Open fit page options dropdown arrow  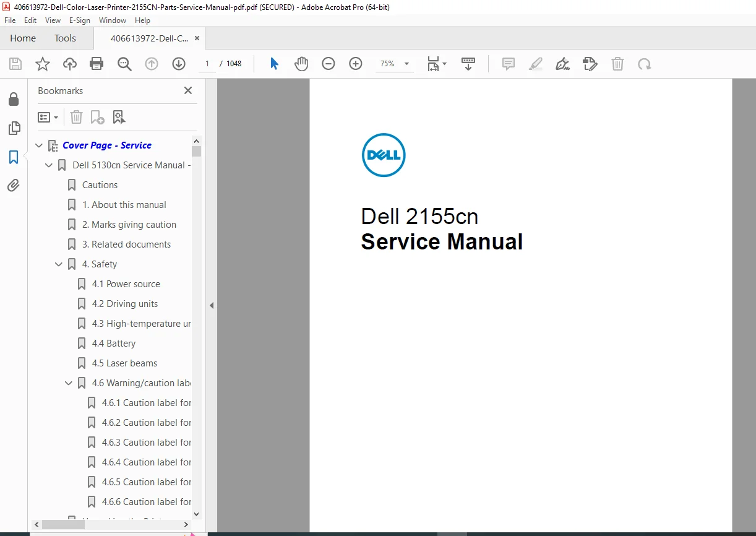coord(444,64)
